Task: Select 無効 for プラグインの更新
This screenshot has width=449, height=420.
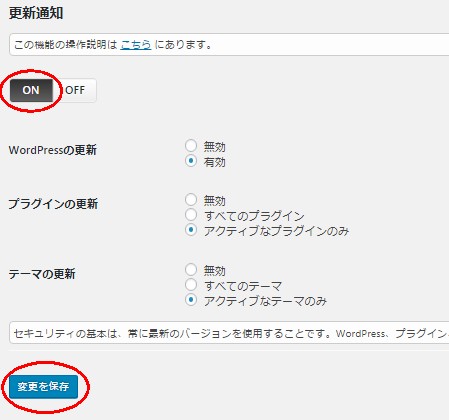Action: coord(191,199)
